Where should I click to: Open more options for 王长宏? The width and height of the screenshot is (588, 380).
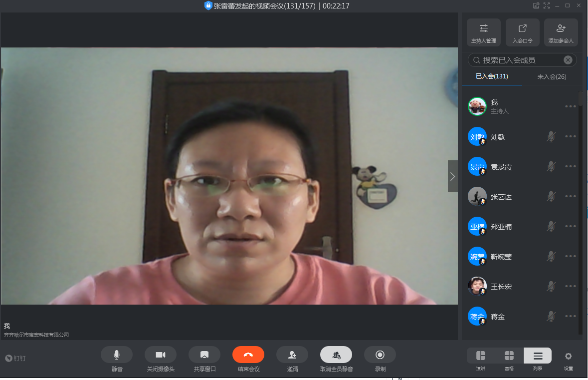[x=570, y=287]
